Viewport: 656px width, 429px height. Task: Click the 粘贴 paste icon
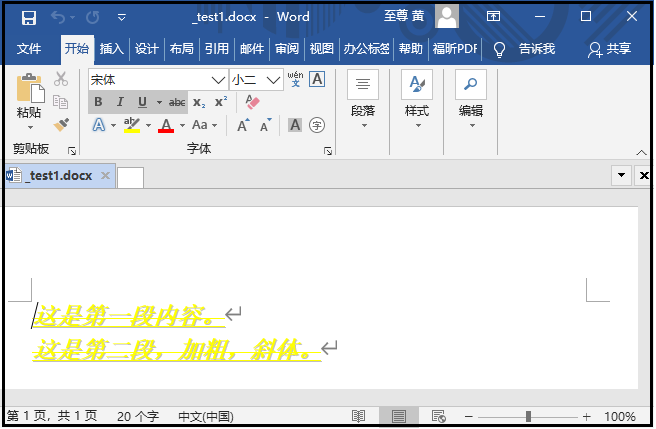click(30, 88)
